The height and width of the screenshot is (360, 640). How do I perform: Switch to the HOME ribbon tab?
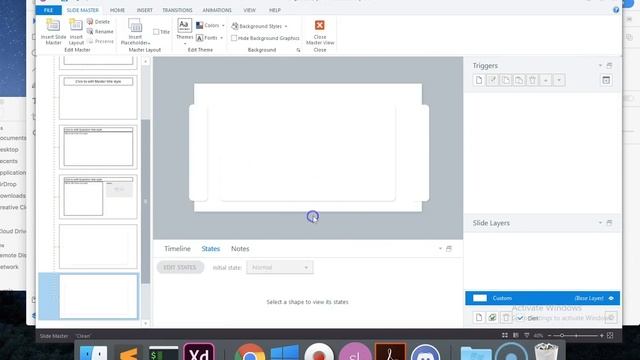pyautogui.click(x=118, y=10)
